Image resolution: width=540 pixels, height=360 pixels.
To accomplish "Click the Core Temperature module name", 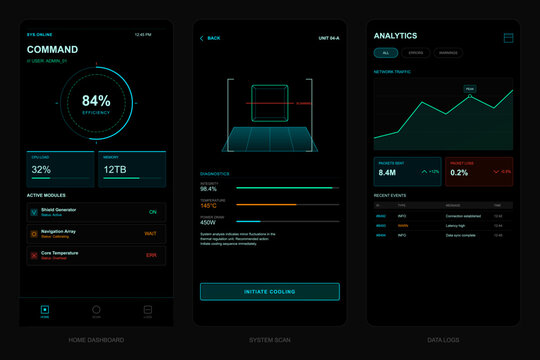I will pos(60,253).
